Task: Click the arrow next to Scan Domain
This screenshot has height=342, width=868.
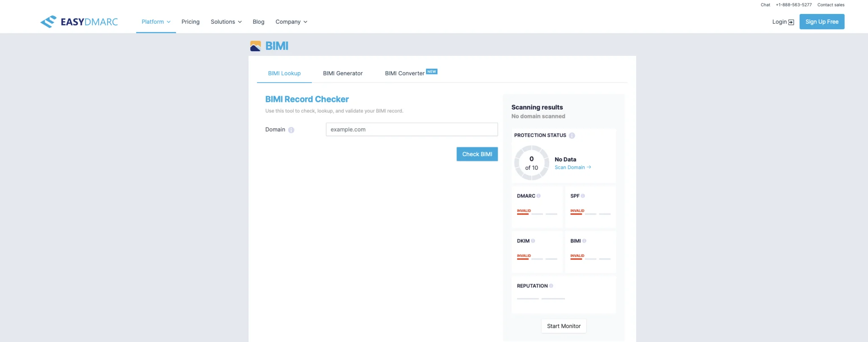Action: coord(589,167)
